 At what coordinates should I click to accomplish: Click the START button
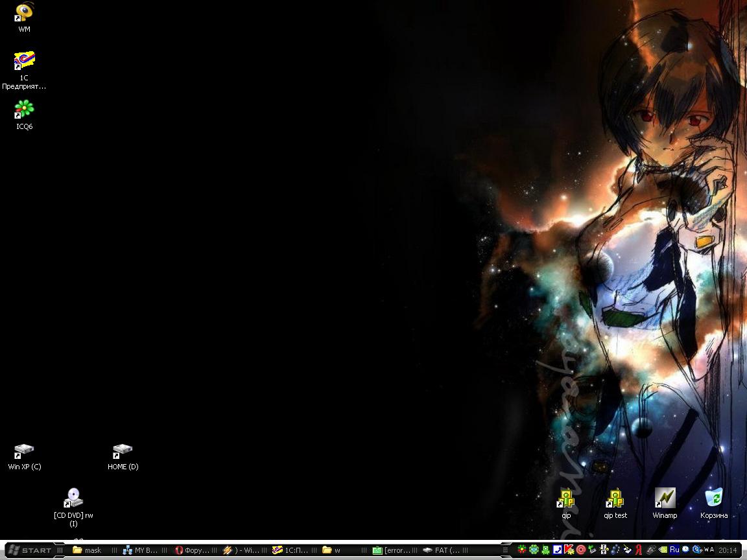(30, 550)
